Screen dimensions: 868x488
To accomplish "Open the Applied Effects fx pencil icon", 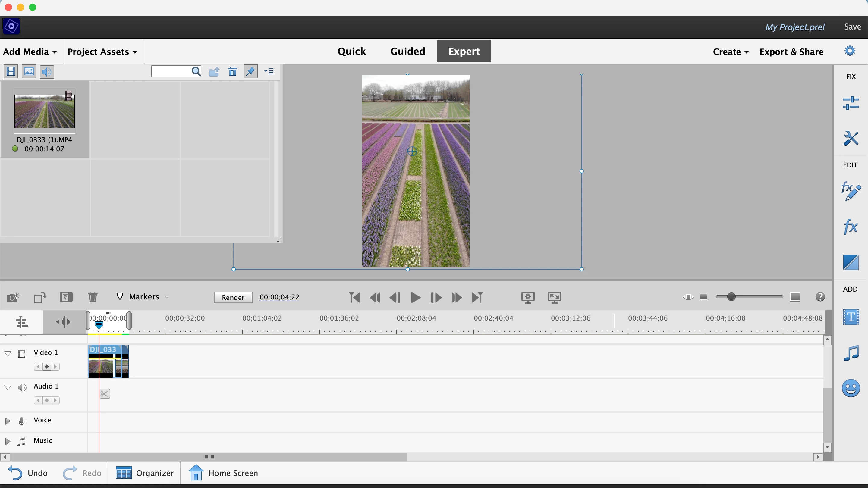I will pyautogui.click(x=851, y=191).
